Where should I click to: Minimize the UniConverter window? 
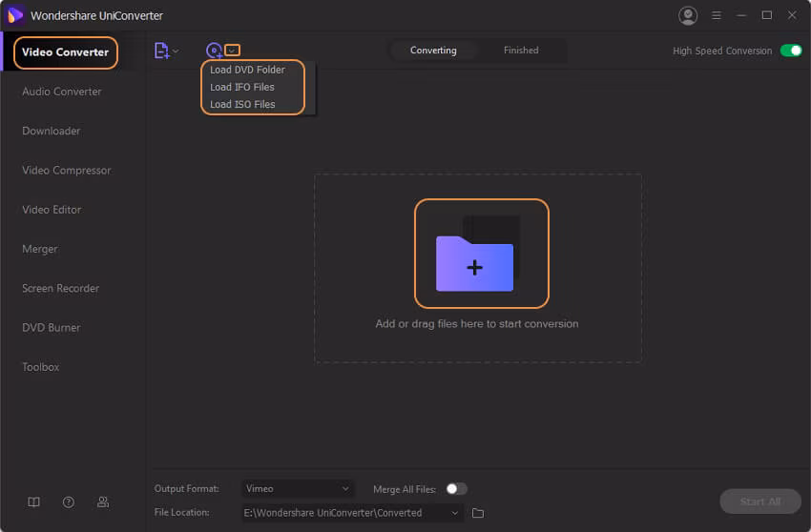pos(741,15)
